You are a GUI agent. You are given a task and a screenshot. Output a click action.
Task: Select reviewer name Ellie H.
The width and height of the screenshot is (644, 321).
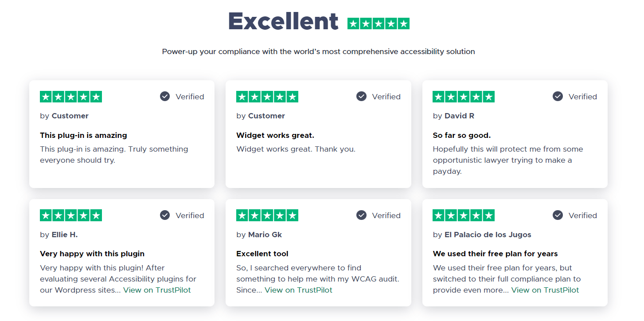click(66, 235)
